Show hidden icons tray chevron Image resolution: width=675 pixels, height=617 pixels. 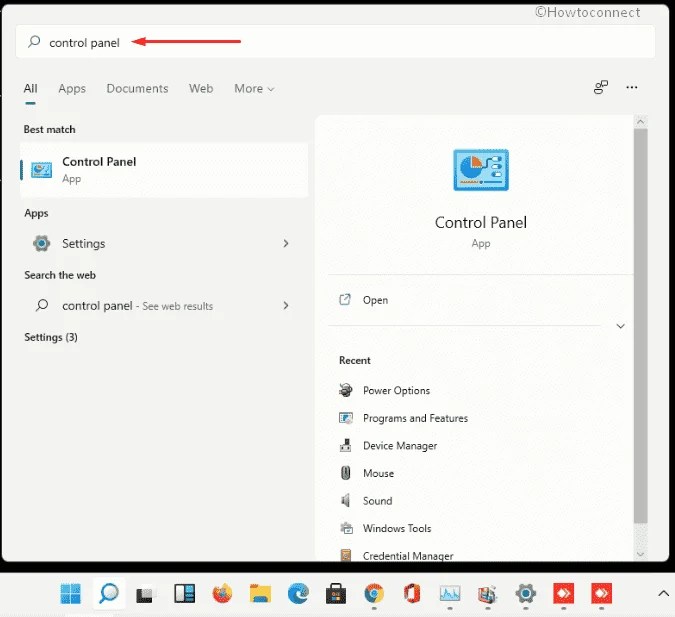tap(663, 594)
